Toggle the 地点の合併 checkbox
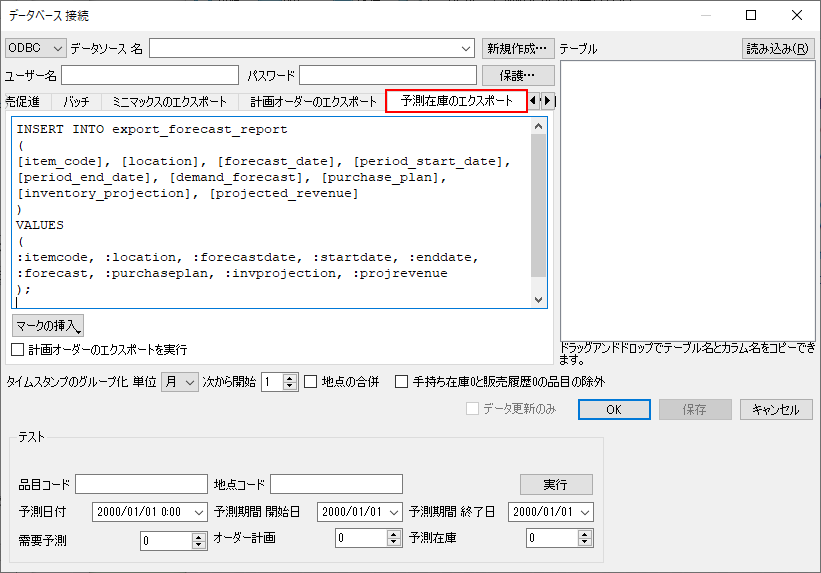The height and width of the screenshot is (573, 821). pos(310,381)
